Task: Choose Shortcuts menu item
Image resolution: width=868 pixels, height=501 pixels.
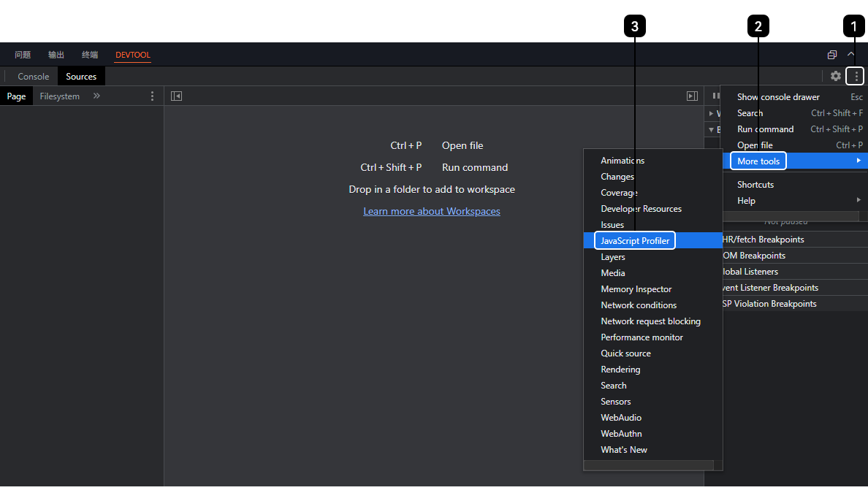Action: point(795,184)
